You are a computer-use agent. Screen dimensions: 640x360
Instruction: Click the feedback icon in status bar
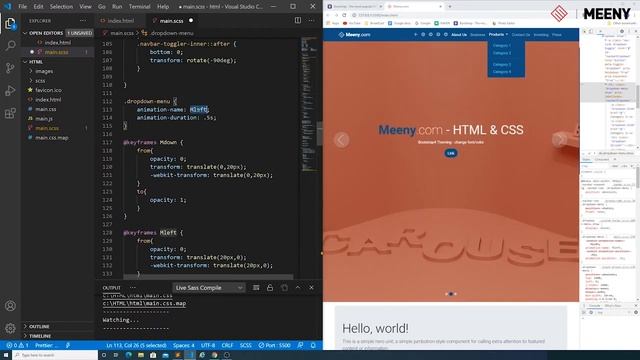pyautogui.click(x=300, y=345)
